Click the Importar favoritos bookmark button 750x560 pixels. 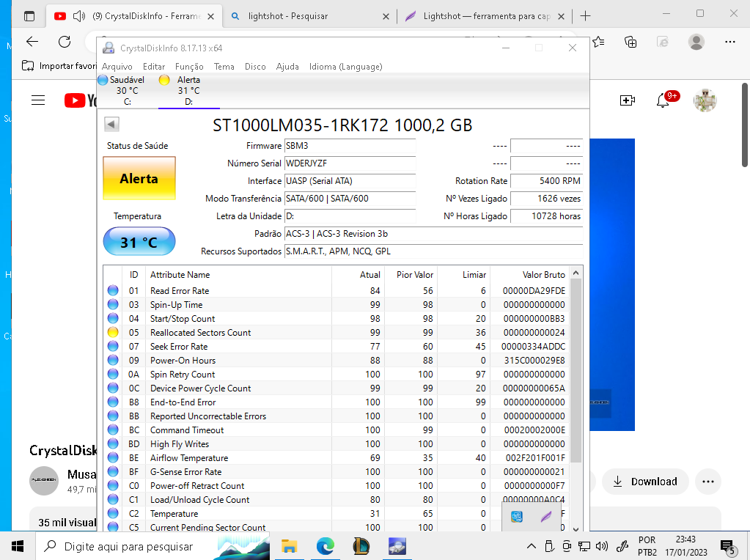pos(59,65)
